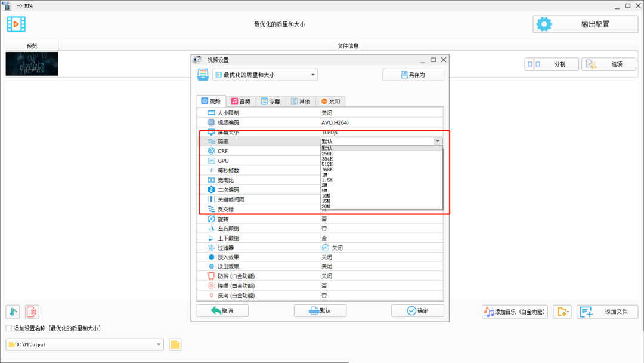Switch to the 其他 tab
The width and height of the screenshot is (644, 363).
tap(301, 101)
